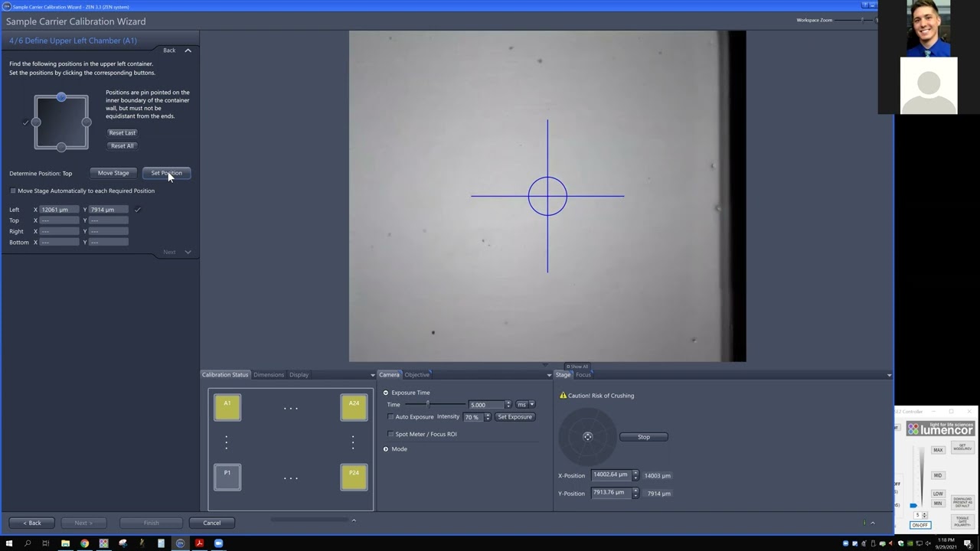Click the Y-Position stepper arrows
980x551 pixels.
[635, 494]
